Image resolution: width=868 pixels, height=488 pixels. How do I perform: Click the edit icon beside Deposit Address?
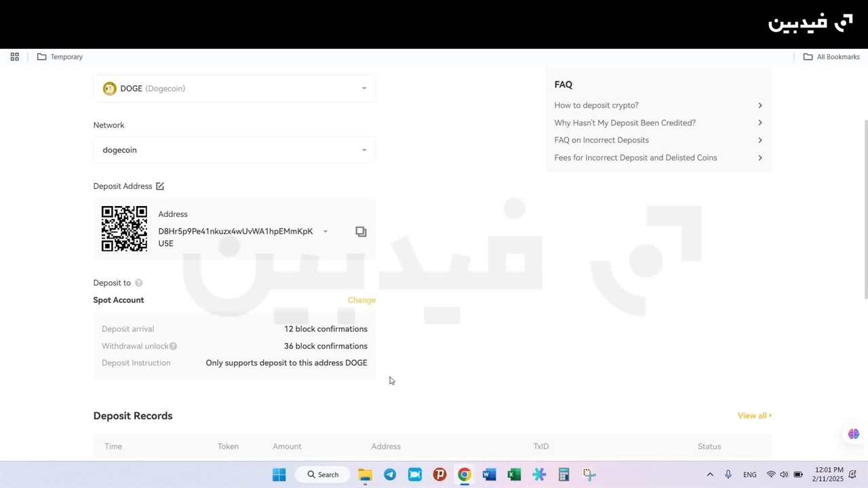[x=160, y=186]
